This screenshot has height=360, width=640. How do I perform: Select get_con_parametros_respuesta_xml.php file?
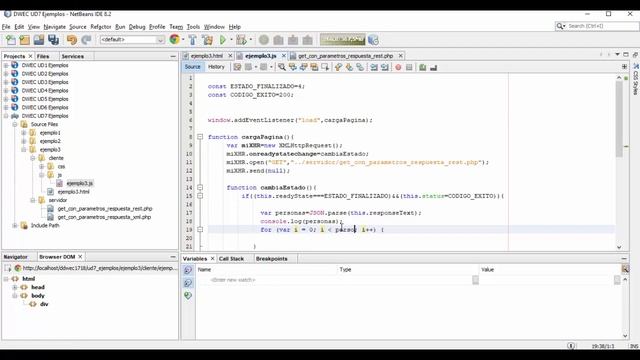[104, 217]
